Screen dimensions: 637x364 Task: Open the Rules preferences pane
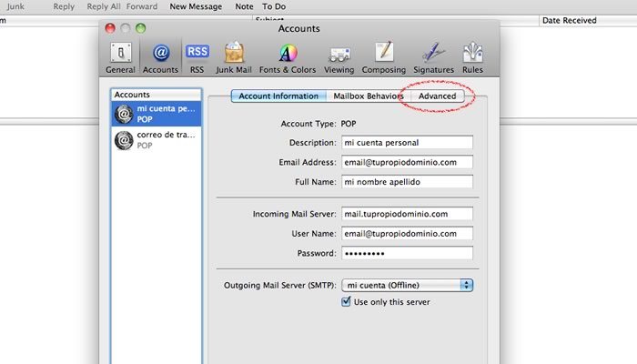pyautogui.click(x=472, y=57)
